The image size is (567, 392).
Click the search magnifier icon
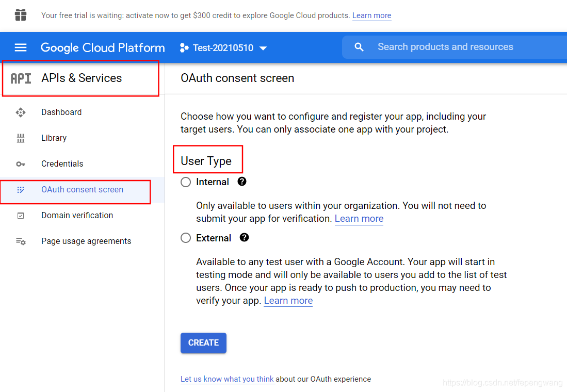tap(359, 47)
